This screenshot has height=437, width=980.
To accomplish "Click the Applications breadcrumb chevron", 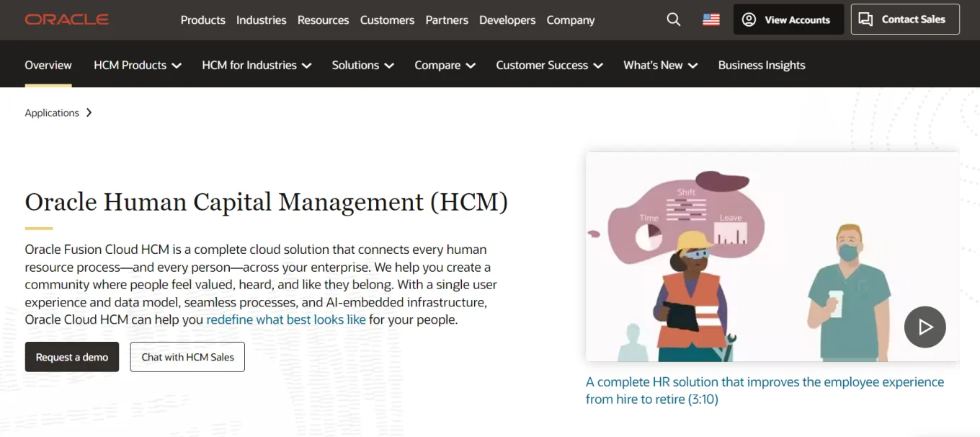I will [x=89, y=112].
